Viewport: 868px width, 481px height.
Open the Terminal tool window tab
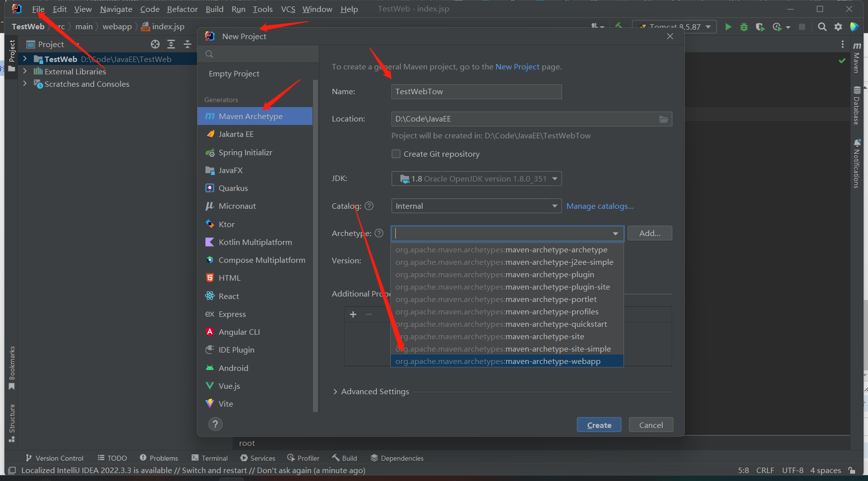[209, 458]
